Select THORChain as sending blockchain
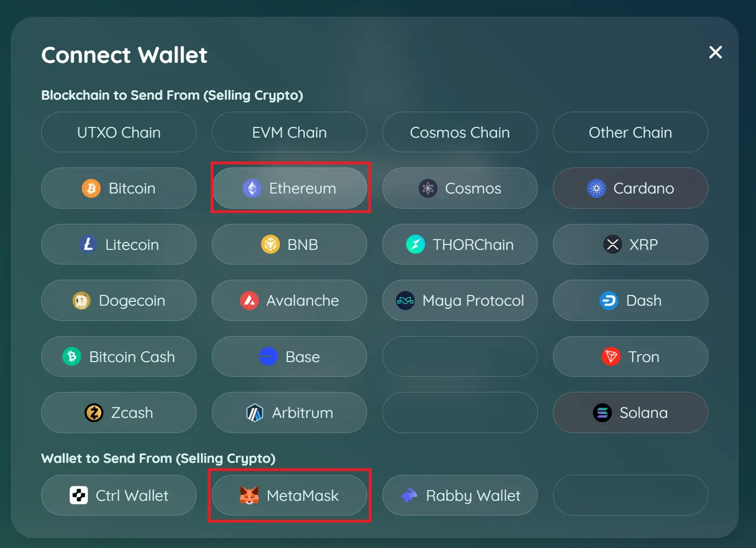This screenshot has height=548, width=756. [460, 244]
